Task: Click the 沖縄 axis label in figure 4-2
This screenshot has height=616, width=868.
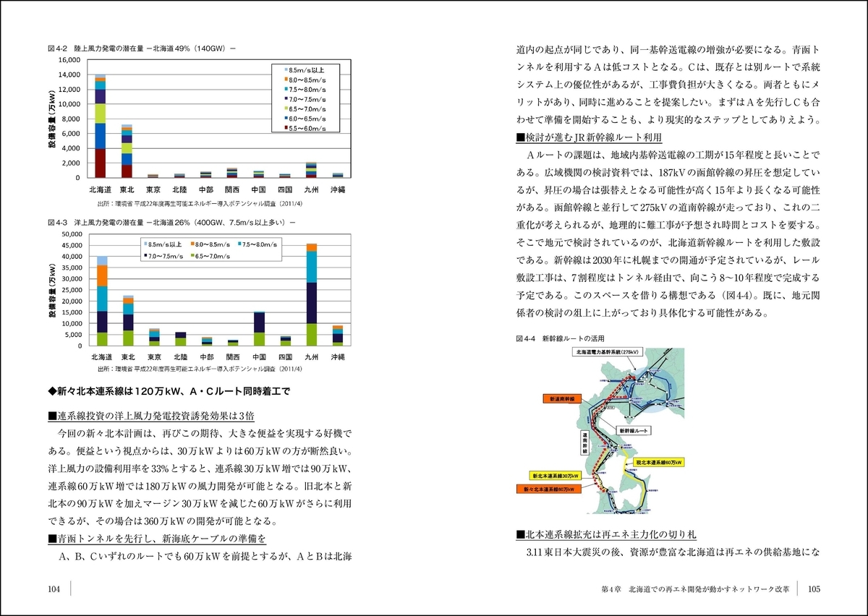Action: (x=338, y=188)
